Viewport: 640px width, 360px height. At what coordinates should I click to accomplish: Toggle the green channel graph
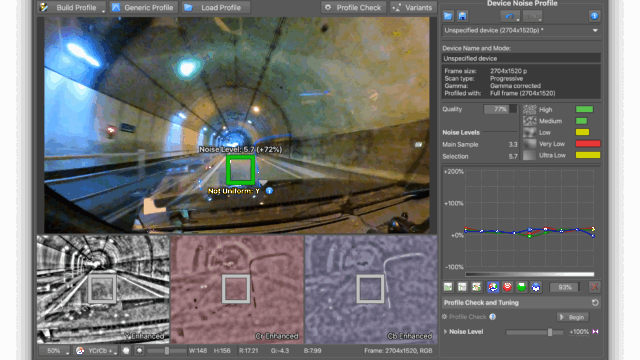tap(521, 287)
